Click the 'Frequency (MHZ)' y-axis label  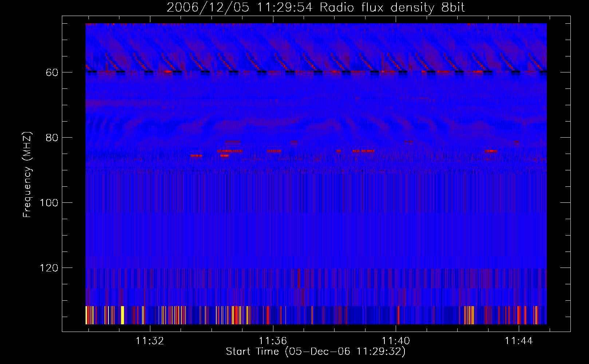click(x=27, y=175)
